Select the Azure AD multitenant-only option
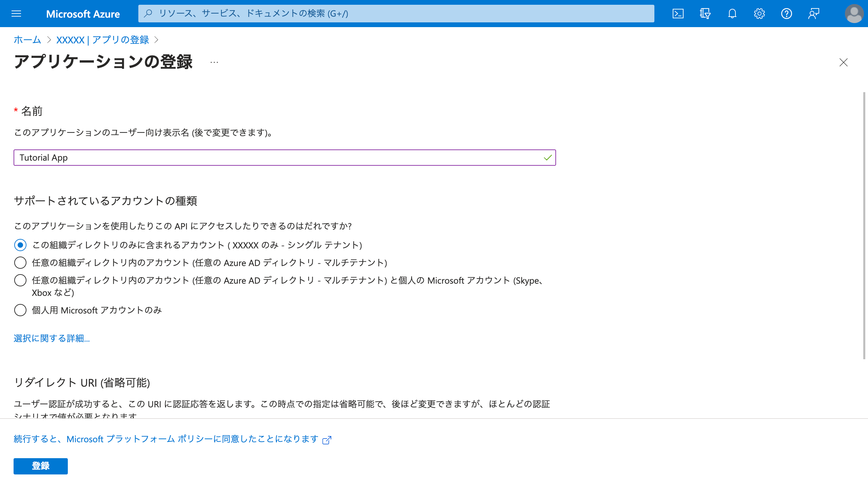Image resolution: width=868 pixels, height=488 pixels. [20, 263]
